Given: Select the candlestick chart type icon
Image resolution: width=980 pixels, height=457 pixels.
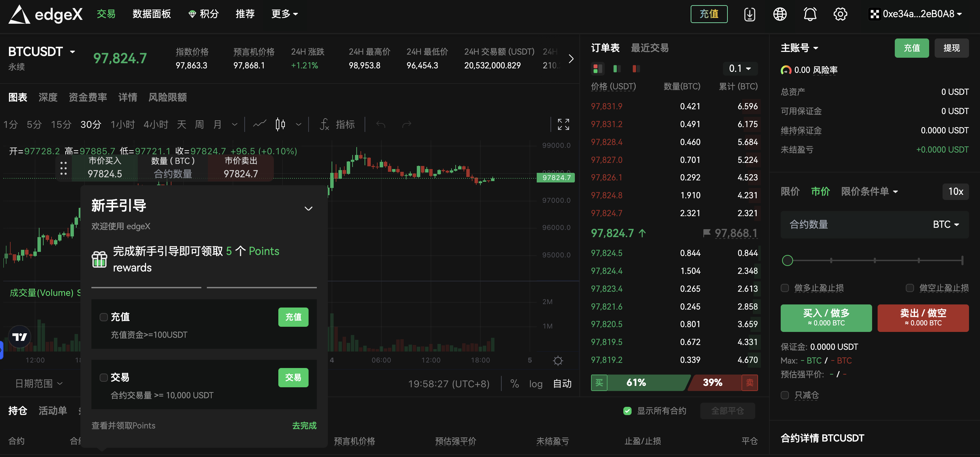Looking at the screenshot, I should [x=280, y=124].
